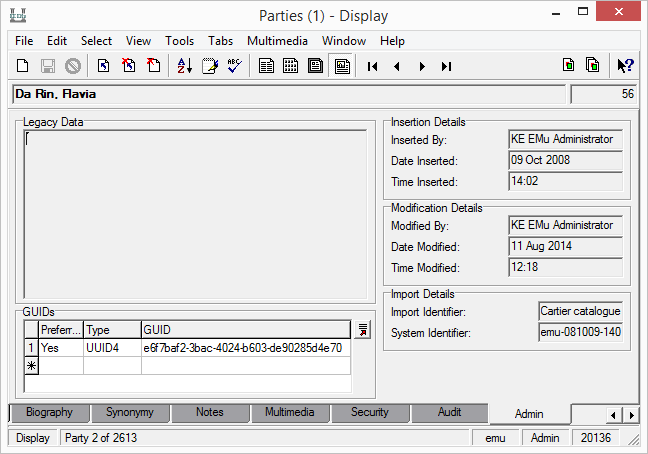Switch to the Security tab
The height and width of the screenshot is (454, 648).
click(x=370, y=412)
